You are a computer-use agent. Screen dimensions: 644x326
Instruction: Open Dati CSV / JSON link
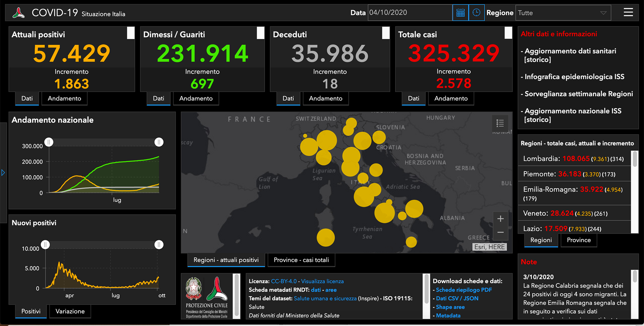(x=457, y=298)
